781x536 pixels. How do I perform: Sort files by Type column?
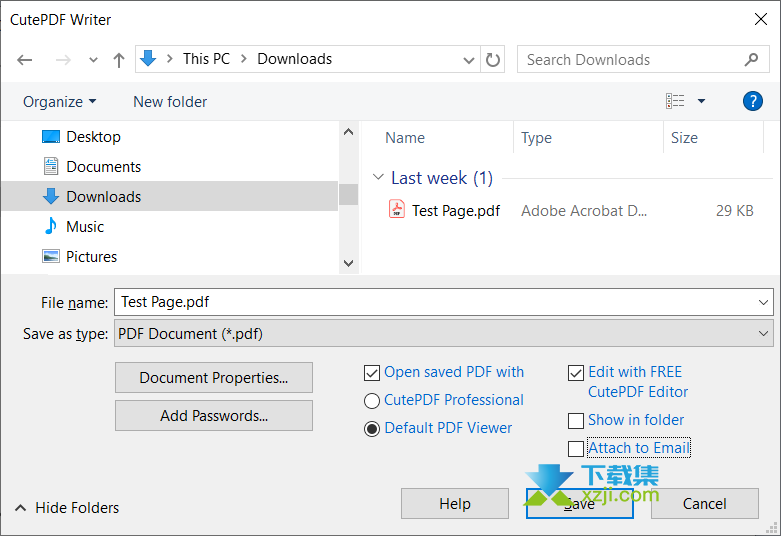coord(536,137)
